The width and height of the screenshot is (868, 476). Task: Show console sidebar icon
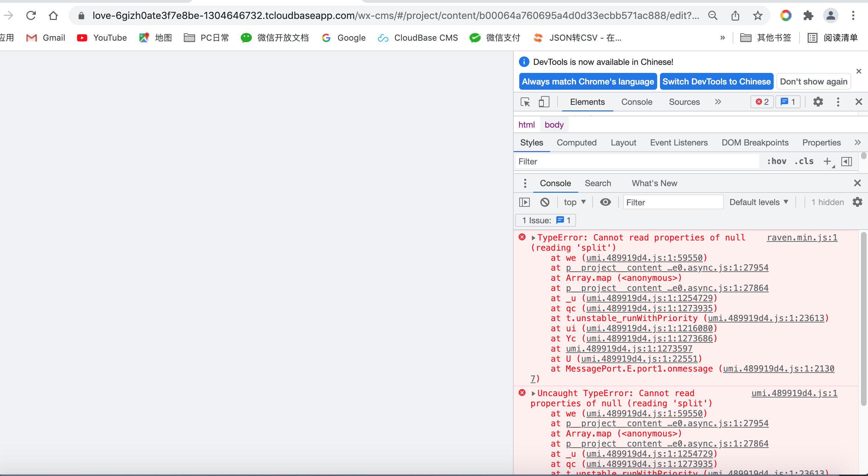pos(524,202)
